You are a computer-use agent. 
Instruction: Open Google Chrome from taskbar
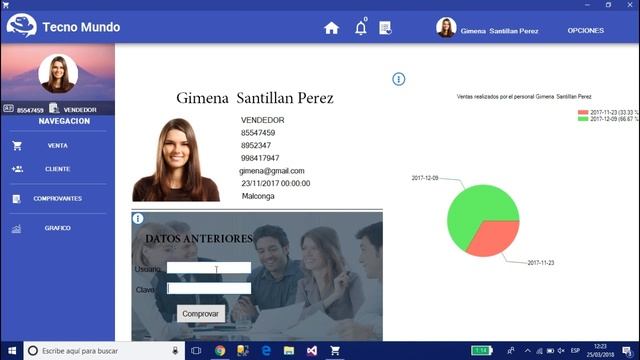point(220,351)
